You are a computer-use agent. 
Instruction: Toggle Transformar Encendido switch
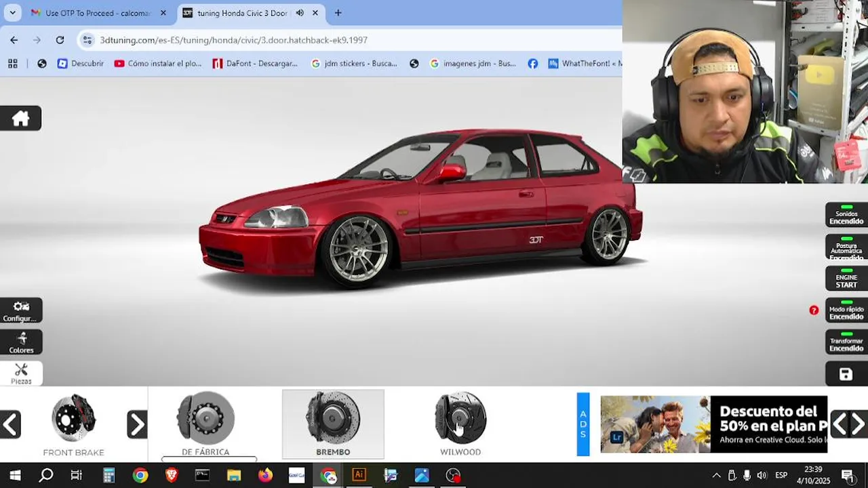846,342
